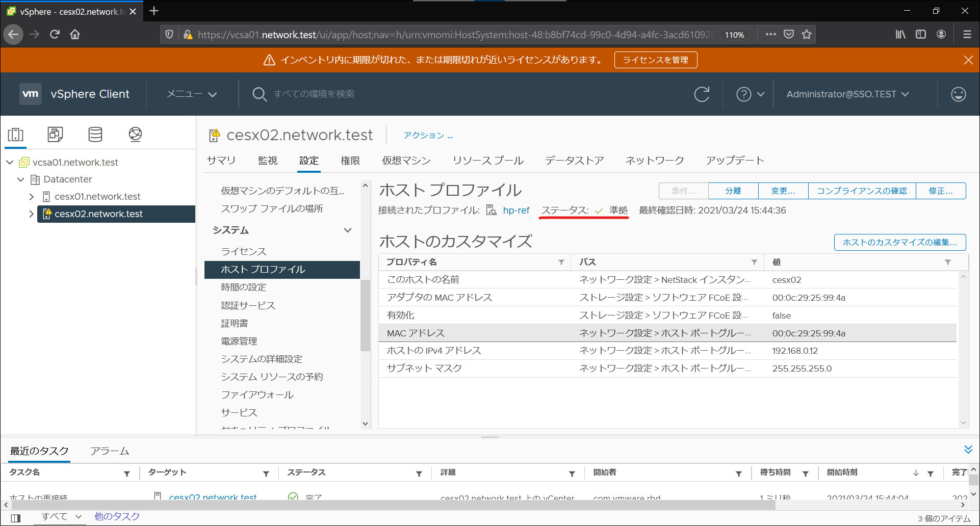This screenshot has width=980, height=526.
Task: Open Firefox library icon
Action: pos(900,34)
